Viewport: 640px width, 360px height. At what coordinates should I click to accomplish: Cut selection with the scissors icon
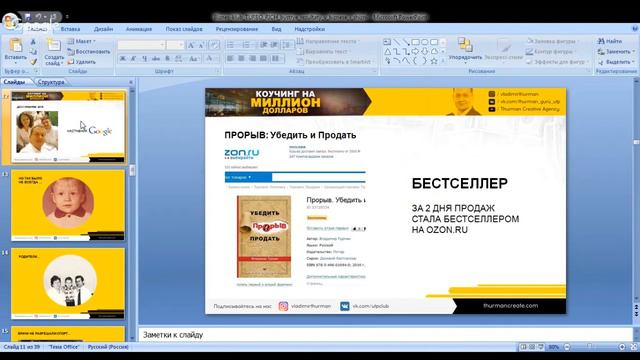pyautogui.click(x=33, y=42)
